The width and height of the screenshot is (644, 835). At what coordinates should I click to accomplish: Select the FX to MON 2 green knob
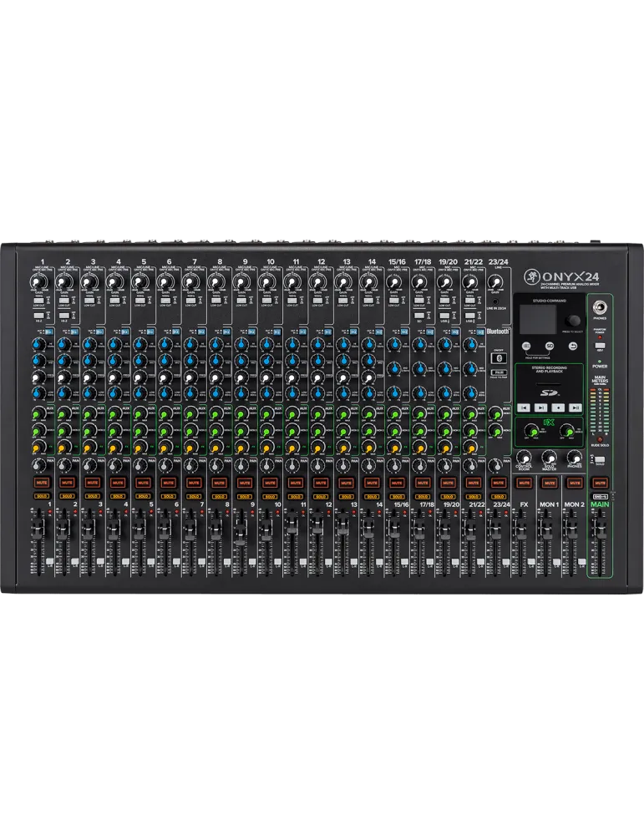coord(567,430)
